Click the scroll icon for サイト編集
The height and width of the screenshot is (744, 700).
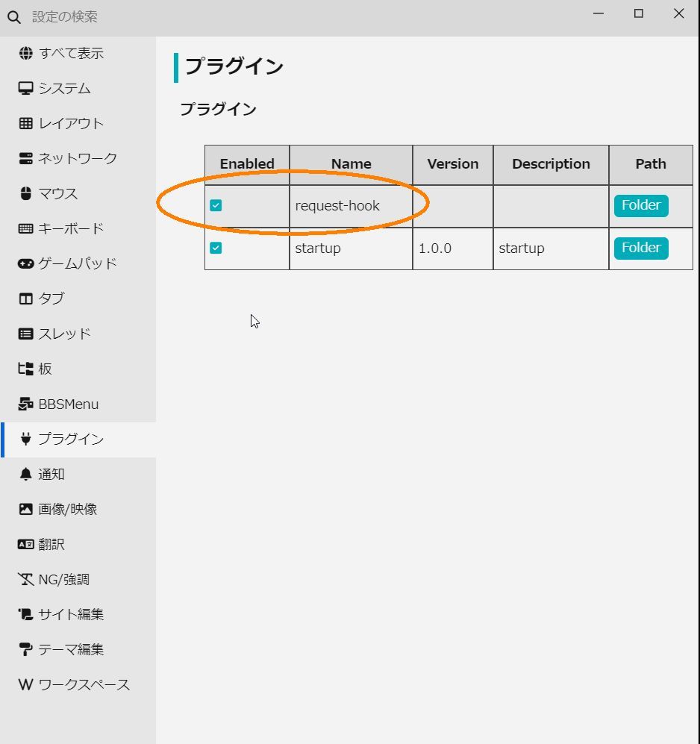(25, 614)
